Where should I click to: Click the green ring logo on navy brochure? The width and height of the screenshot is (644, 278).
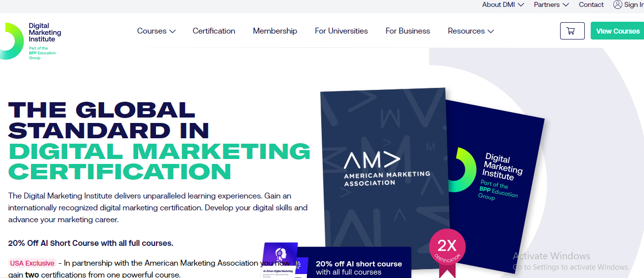462,170
